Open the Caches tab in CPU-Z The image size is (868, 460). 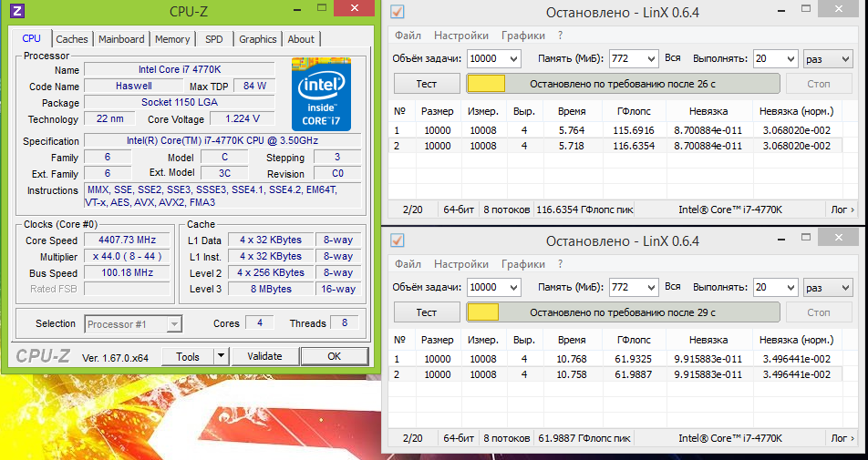[x=71, y=39]
